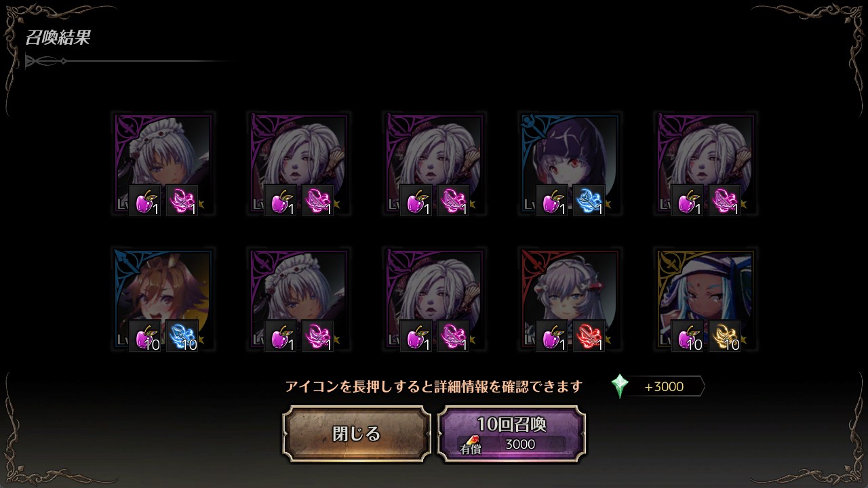Select the maid character portrait in top row

(x=163, y=164)
